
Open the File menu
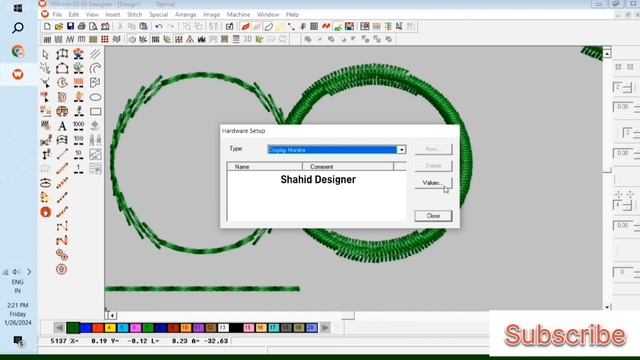(x=57, y=14)
